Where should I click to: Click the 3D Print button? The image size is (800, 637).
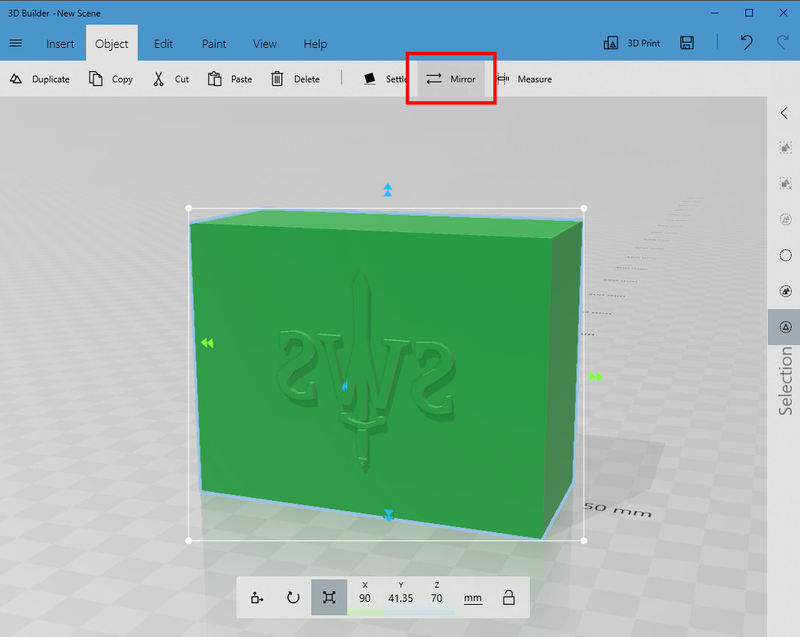pyautogui.click(x=632, y=43)
